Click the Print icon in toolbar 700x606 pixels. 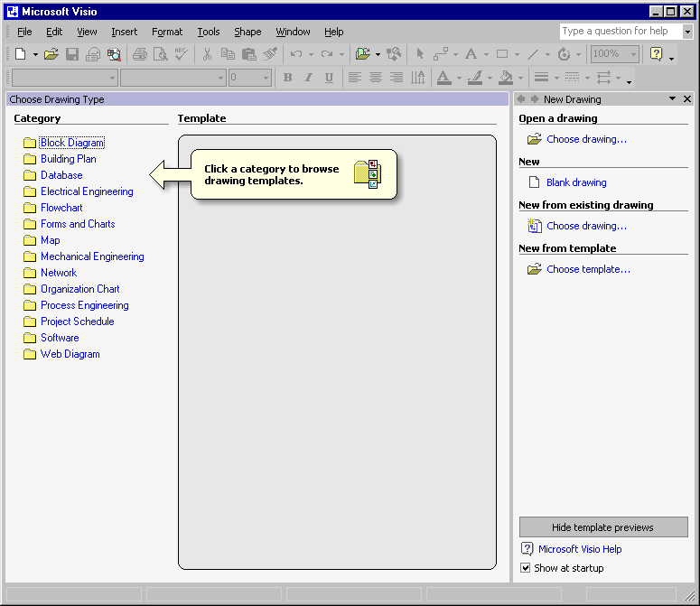[140, 54]
